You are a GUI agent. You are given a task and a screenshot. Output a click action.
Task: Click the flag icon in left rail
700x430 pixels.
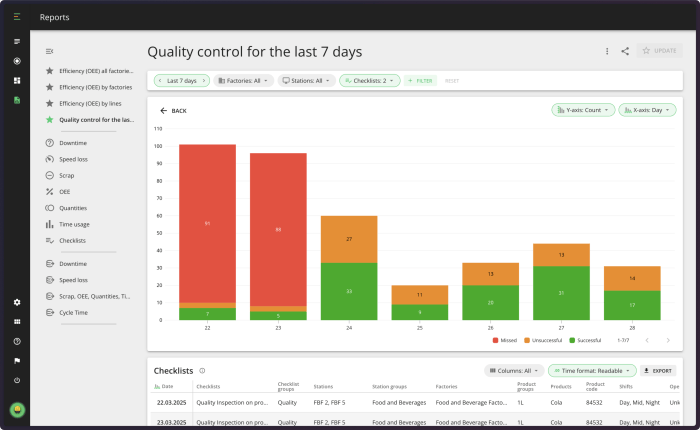(x=17, y=361)
